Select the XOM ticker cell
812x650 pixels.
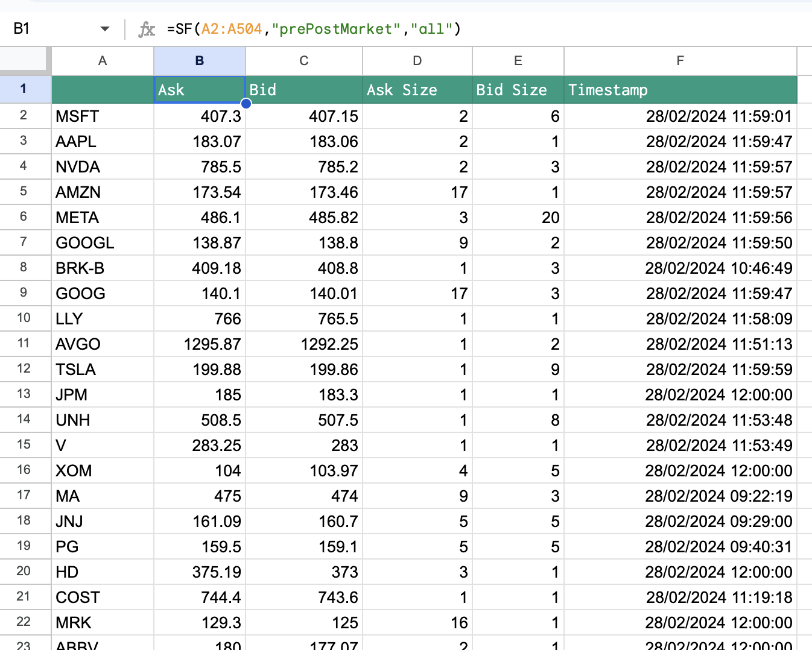point(103,470)
